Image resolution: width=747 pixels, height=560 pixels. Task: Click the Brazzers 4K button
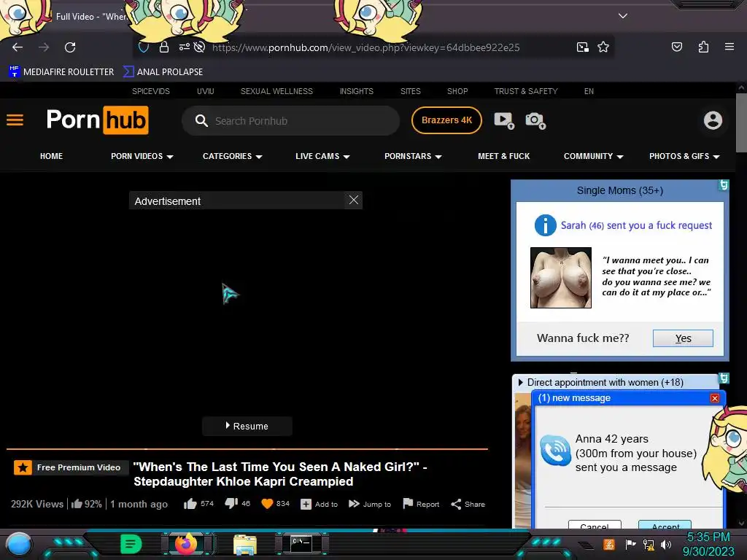(446, 120)
